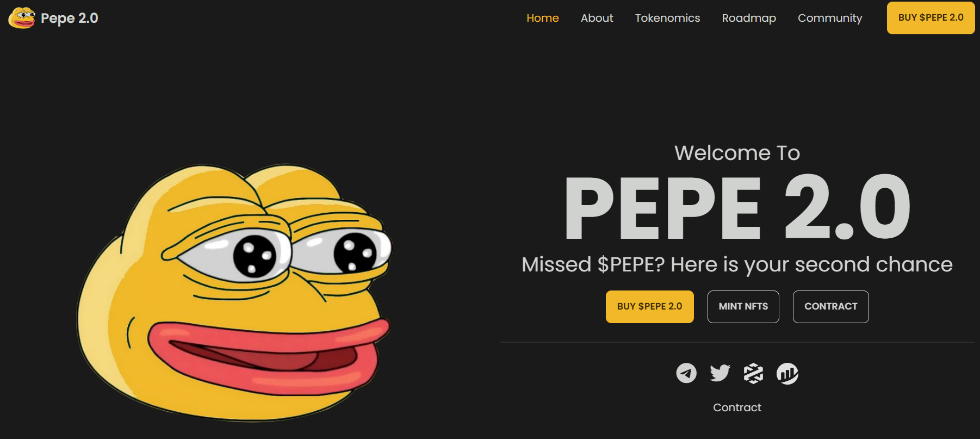Select the MINT NFTS button
The height and width of the screenshot is (439, 980).
[743, 307]
